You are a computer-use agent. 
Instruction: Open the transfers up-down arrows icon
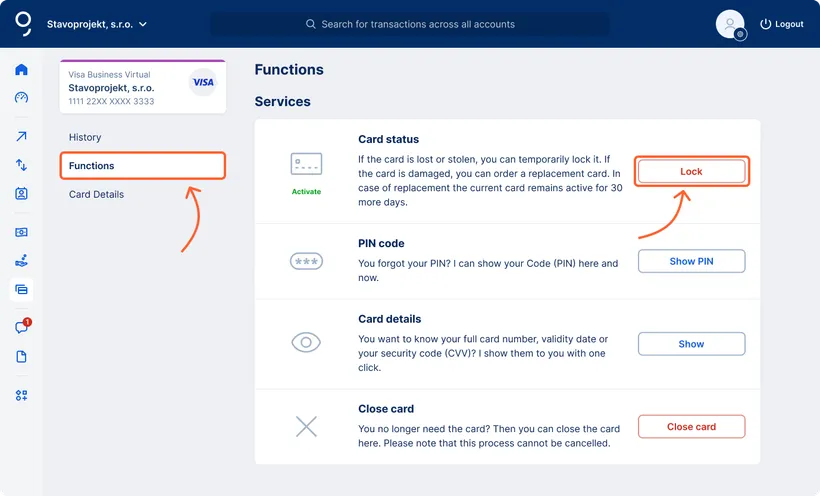[x=21, y=165]
